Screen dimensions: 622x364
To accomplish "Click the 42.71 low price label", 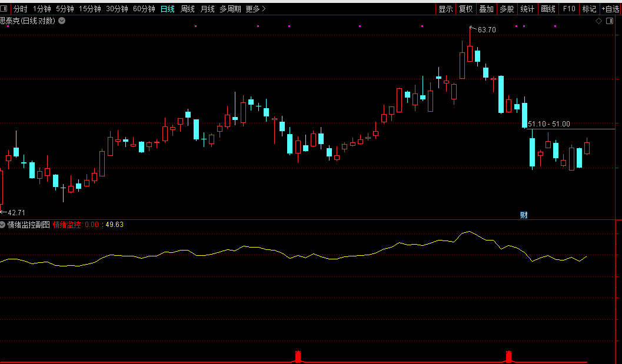I will pos(16,212).
